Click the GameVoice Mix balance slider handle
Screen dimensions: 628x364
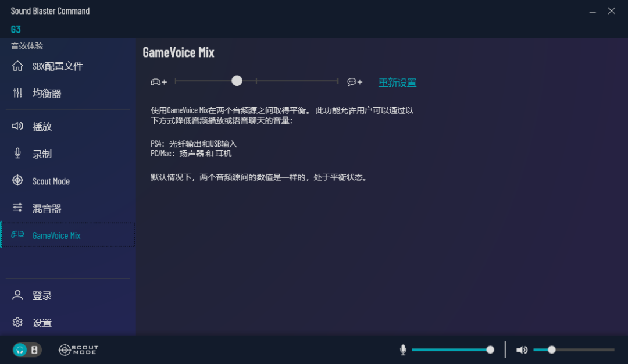237,81
